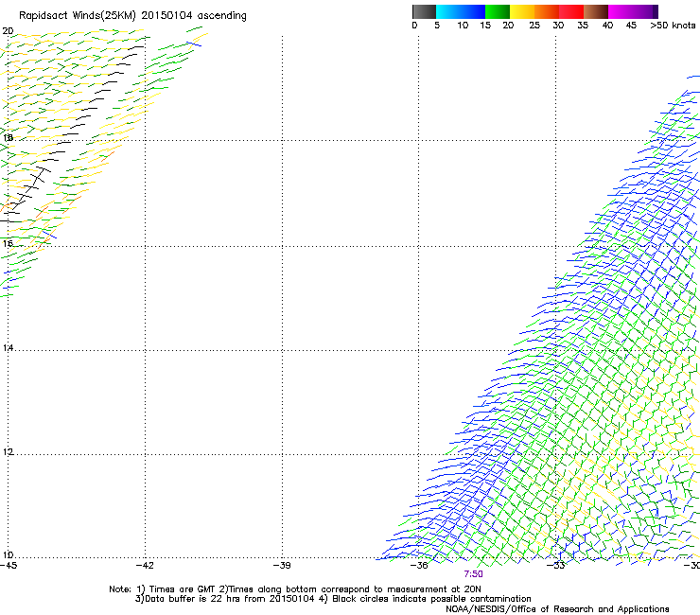
Task: Click the red 30-35 knots color swatch
Action: click(571, 11)
